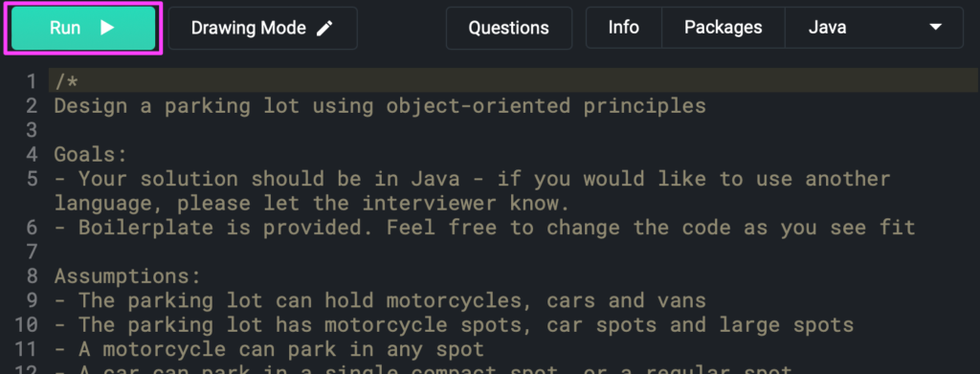Screen dimensions: 980x374
Task: Click the "A motorcycle can park" line
Action: 269,349
